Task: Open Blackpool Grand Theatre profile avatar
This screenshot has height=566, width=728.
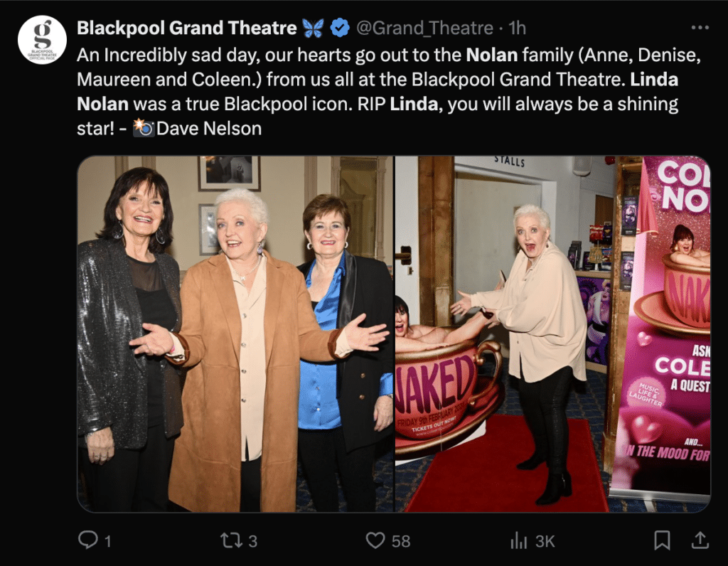Action: click(x=42, y=40)
